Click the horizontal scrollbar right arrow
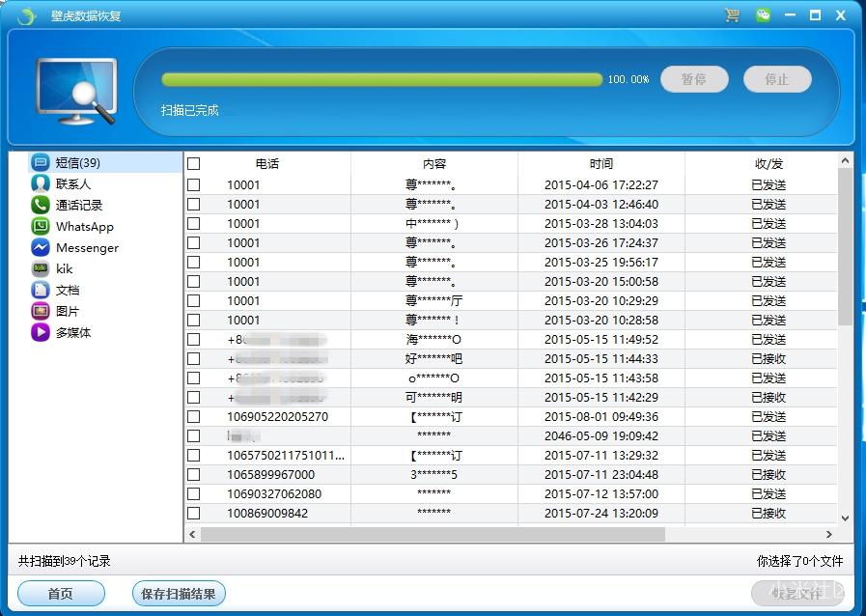The image size is (866, 616). 828,534
